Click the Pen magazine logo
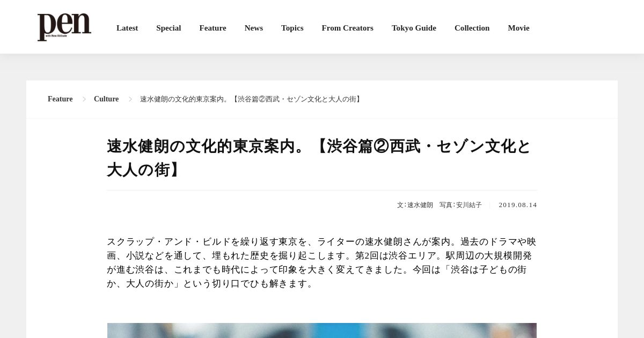 64,27
